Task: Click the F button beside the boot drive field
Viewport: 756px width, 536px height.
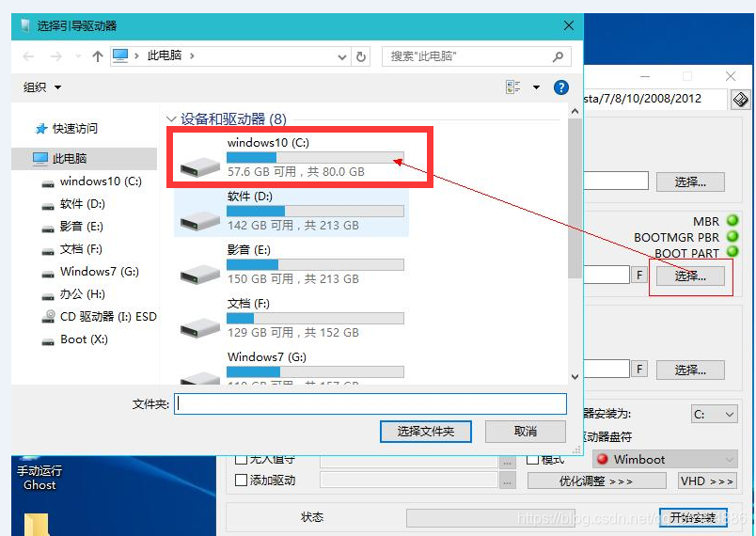Action: tap(638, 276)
